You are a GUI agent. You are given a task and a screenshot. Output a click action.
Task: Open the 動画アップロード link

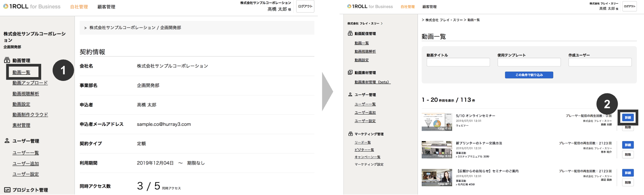(x=30, y=83)
